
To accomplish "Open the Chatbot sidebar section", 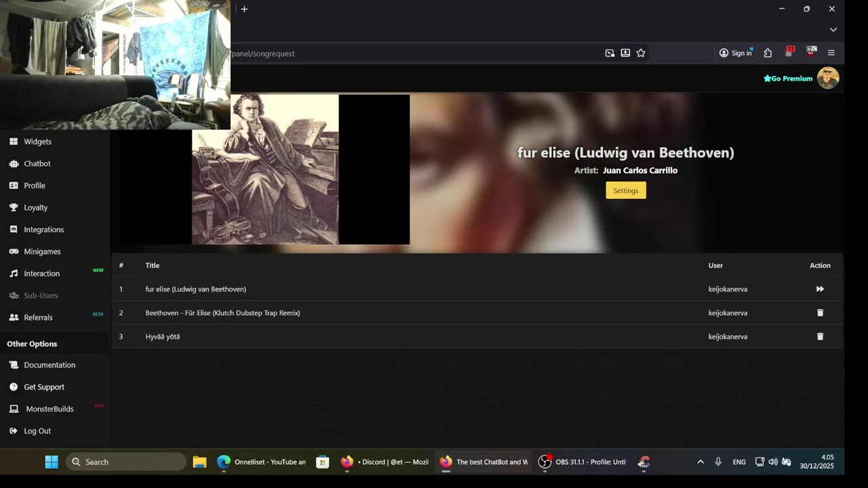I will click(x=37, y=163).
